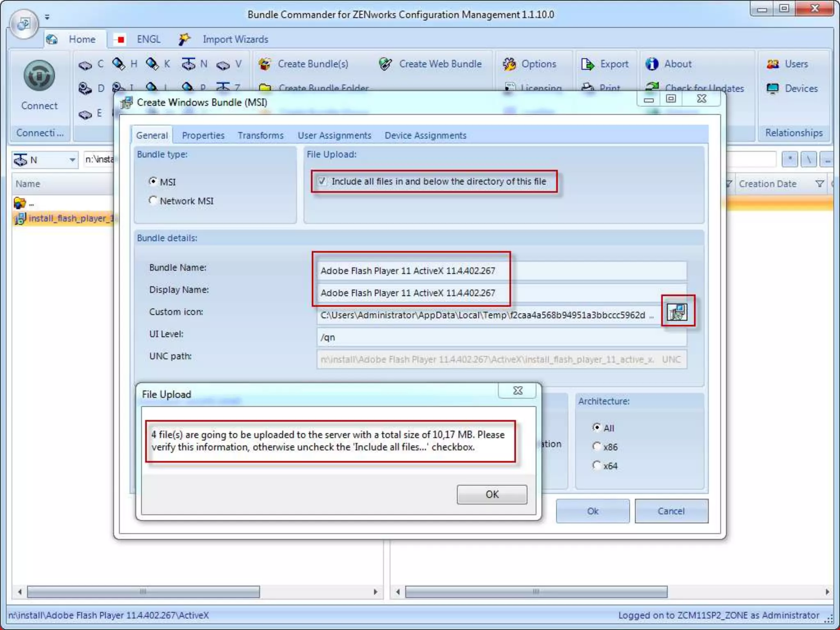This screenshot has width=840, height=630.
Task: Click the custom icon browse button
Action: [x=677, y=312]
